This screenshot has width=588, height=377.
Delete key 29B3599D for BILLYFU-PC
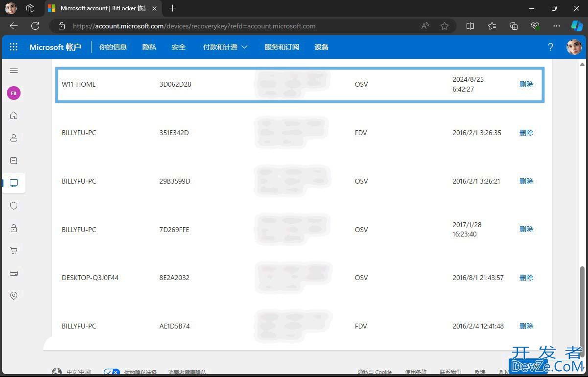coord(526,181)
